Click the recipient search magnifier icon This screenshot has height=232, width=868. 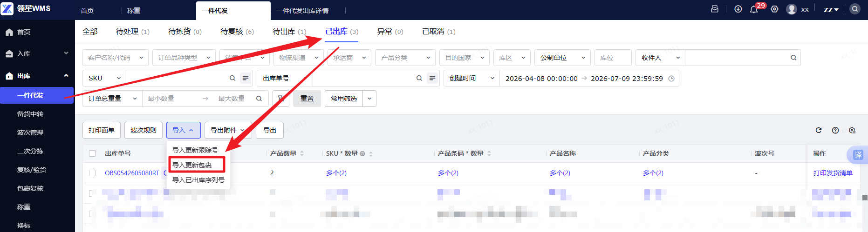pos(793,58)
